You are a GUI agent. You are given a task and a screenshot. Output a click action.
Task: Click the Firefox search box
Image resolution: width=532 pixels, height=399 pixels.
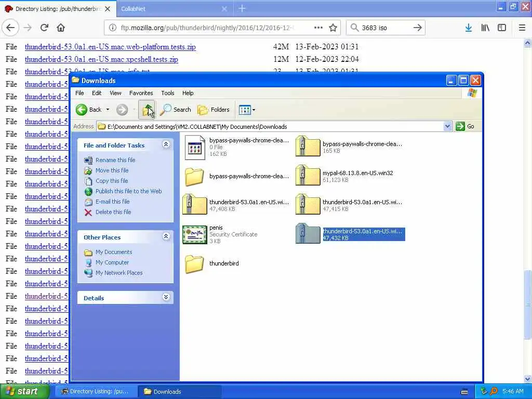(385, 28)
